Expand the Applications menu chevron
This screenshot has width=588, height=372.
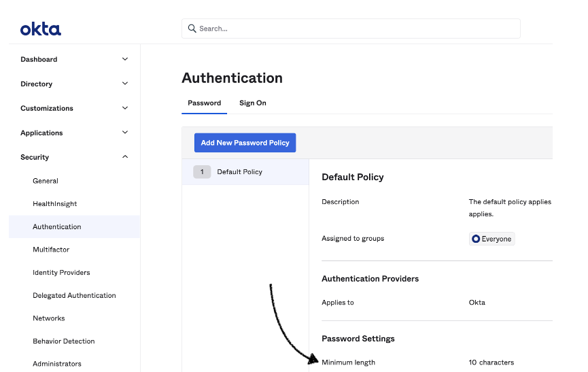125,133
